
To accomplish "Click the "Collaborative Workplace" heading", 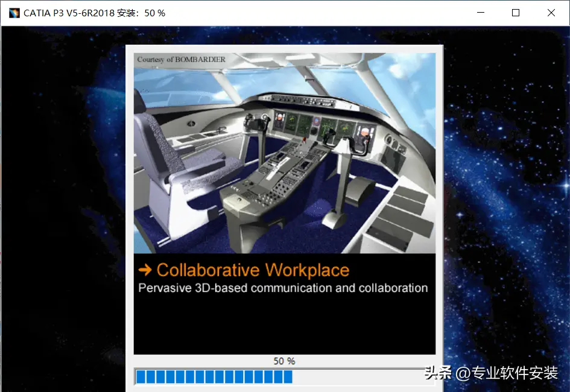I will point(253,270).
